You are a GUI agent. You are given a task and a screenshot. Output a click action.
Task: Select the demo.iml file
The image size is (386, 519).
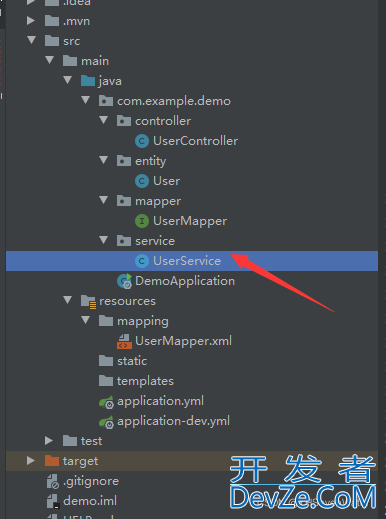coord(82,501)
